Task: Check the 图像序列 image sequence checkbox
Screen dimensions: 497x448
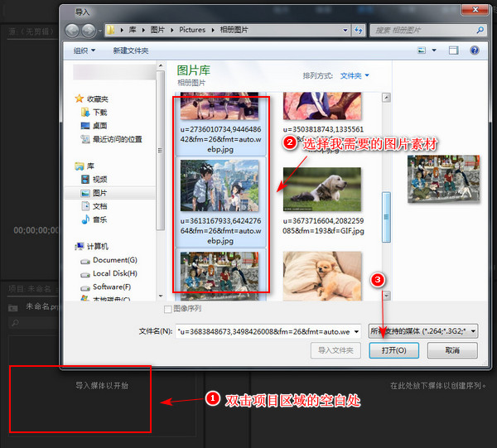Action: [167, 309]
